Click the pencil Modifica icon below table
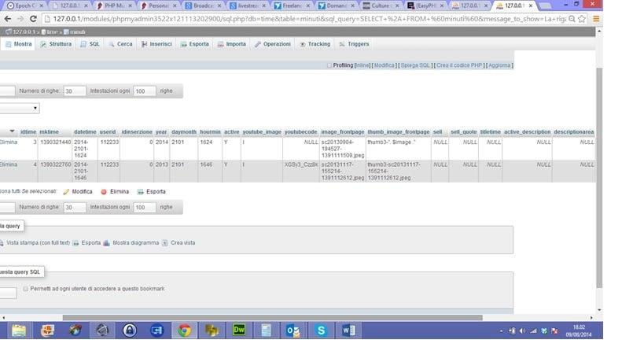Viewport: 644px width, 362px height. 67,191
